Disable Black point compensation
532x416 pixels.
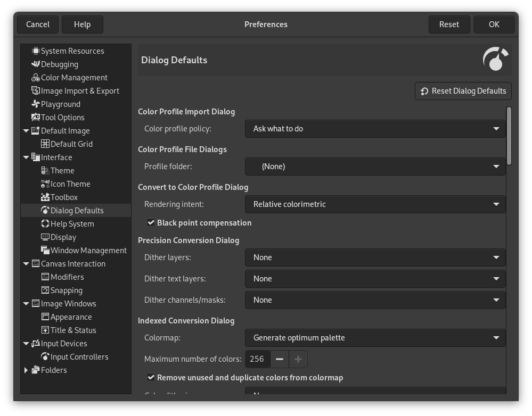151,222
